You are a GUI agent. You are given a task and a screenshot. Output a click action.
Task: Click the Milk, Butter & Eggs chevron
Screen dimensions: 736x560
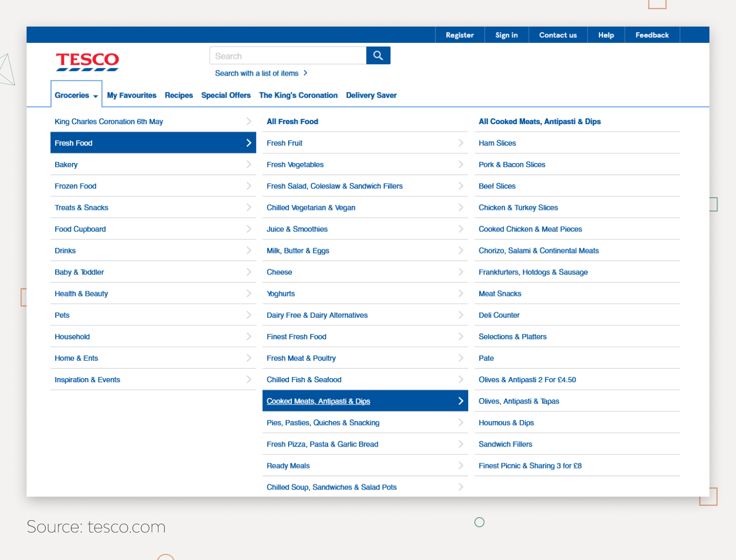point(461,250)
